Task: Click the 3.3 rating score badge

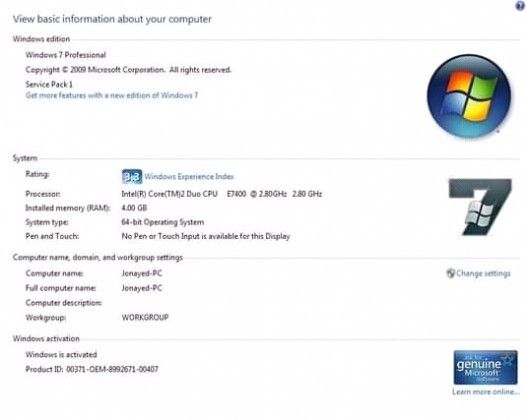Action: tap(132, 176)
